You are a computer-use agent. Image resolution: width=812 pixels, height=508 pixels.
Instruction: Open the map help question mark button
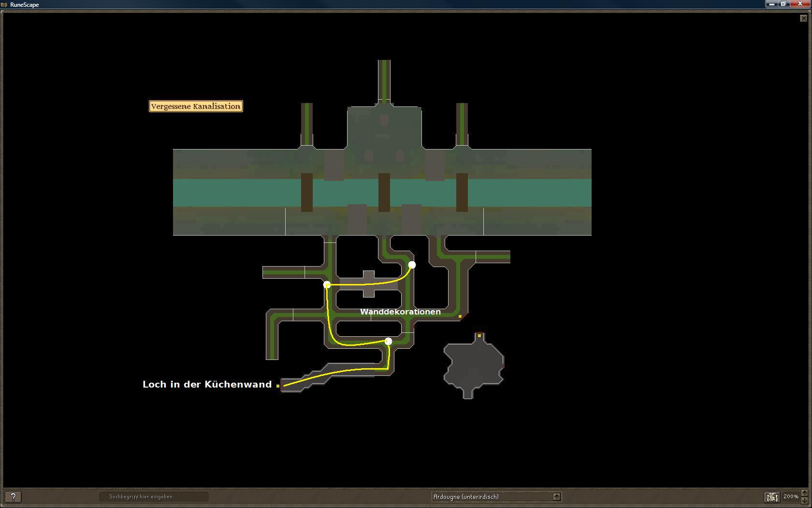click(x=13, y=497)
